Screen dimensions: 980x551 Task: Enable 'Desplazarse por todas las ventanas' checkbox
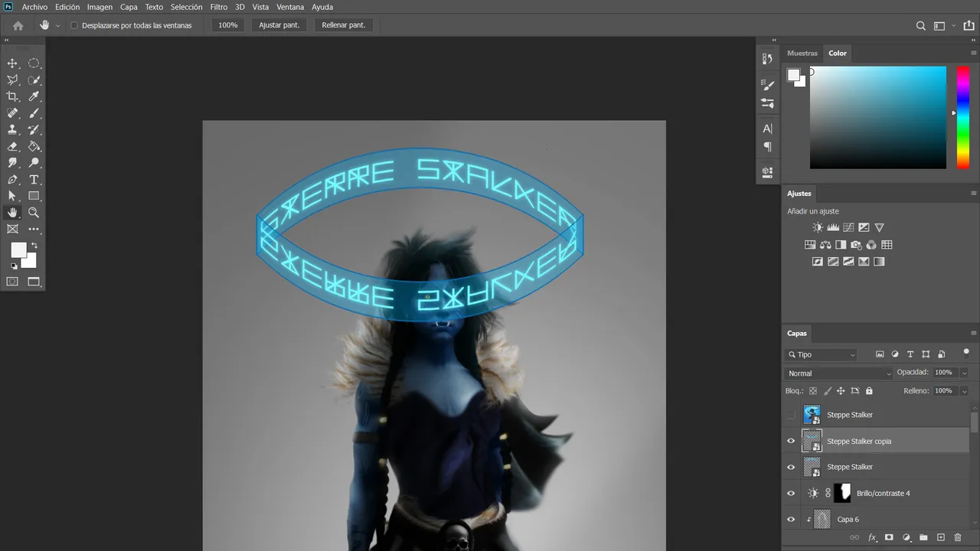74,25
